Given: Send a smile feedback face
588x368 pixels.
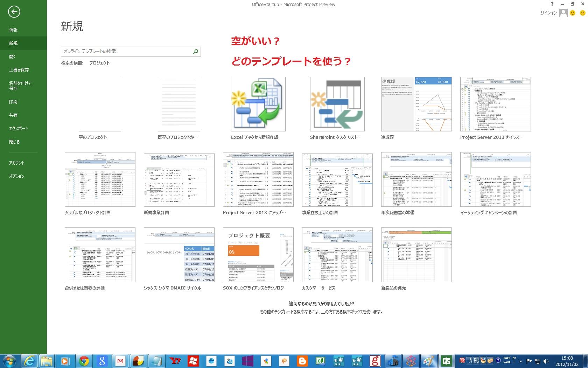Looking at the screenshot, I should tap(573, 13).
